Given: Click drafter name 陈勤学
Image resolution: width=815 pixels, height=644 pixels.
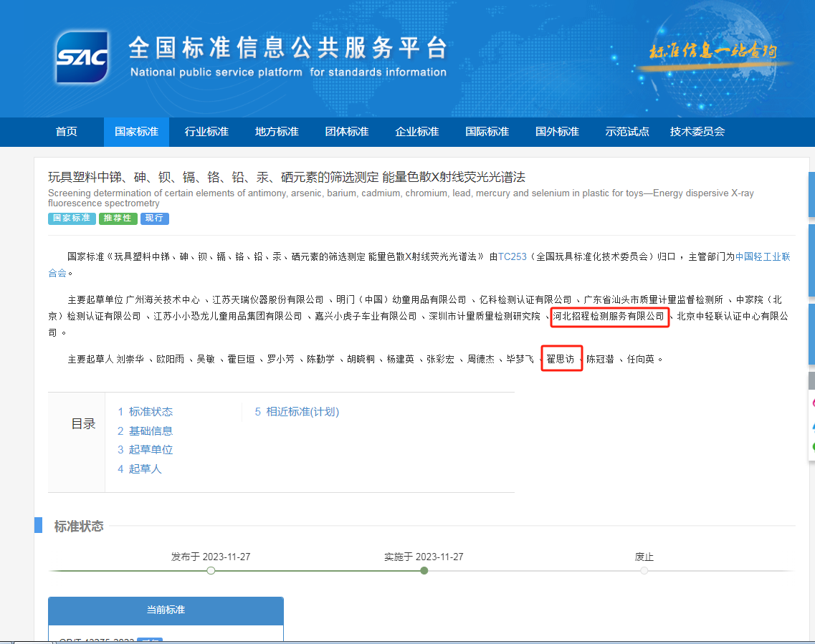Looking at the screenshot, I should point(320,360).
